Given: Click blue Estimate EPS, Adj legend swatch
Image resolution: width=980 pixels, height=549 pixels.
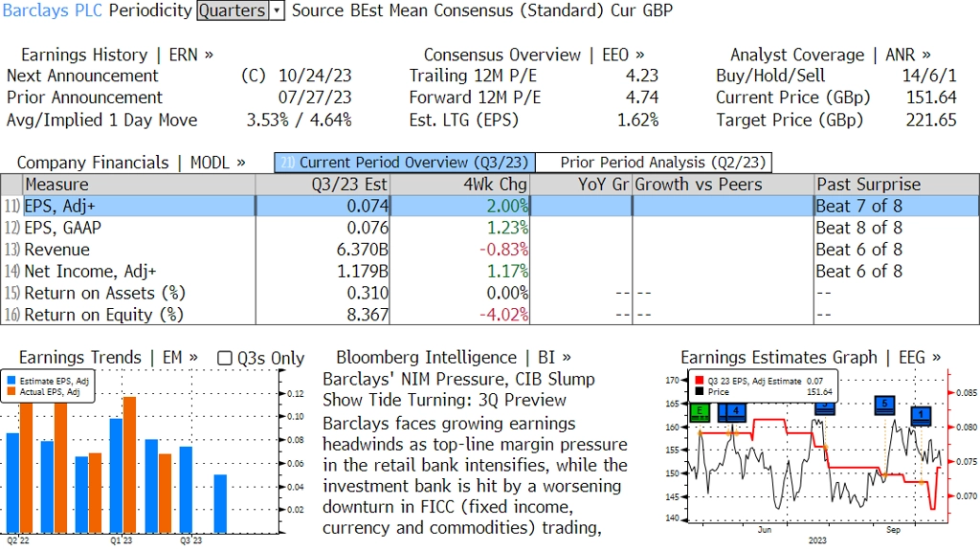Looking at the screenshot, I should (11, 381).
